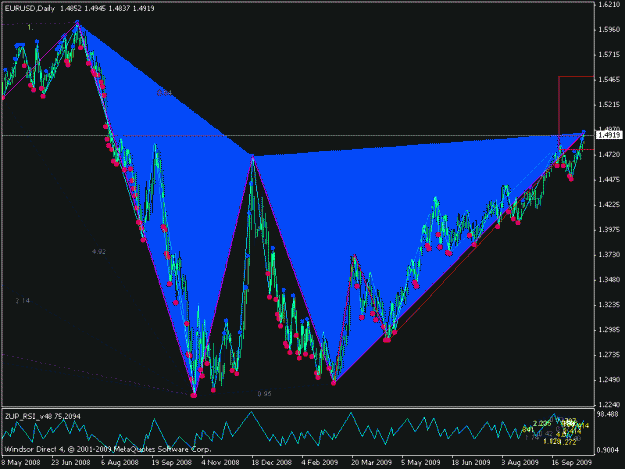Image resolution: width=625 pixels, height=469 pixels.
Task: Click the 1.5715 price axis label
Action: (609, 55)
